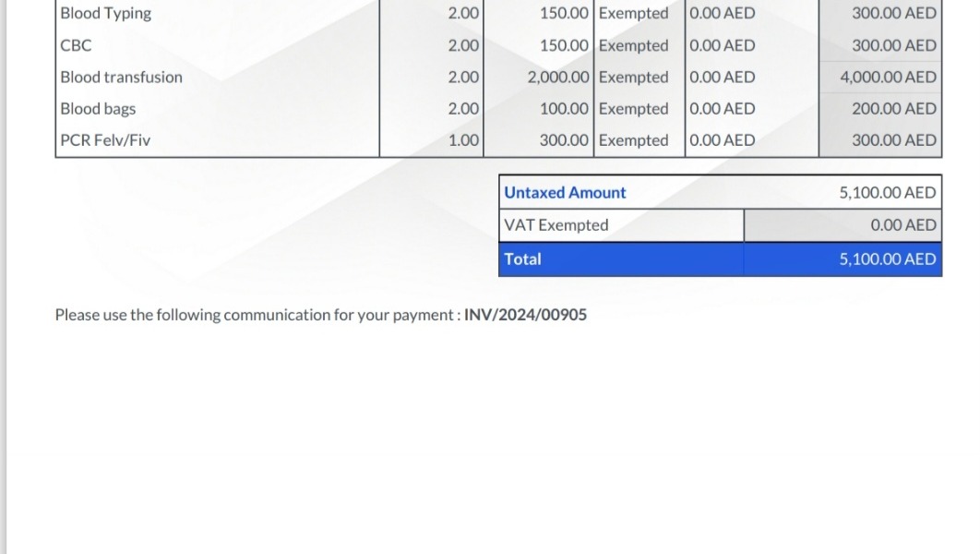Click the 200.00 AED line total

coord(893,109)
